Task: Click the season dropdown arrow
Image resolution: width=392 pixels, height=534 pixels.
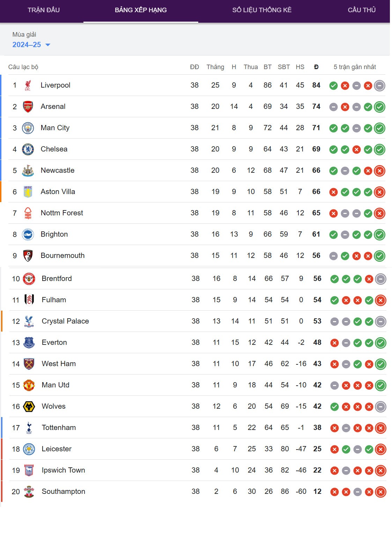Action: 48,45
